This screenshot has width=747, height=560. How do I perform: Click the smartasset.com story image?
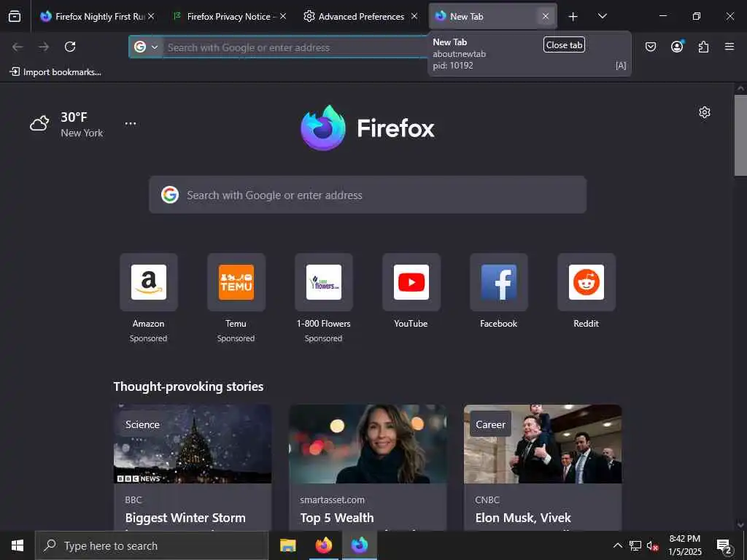click(368, 444)
